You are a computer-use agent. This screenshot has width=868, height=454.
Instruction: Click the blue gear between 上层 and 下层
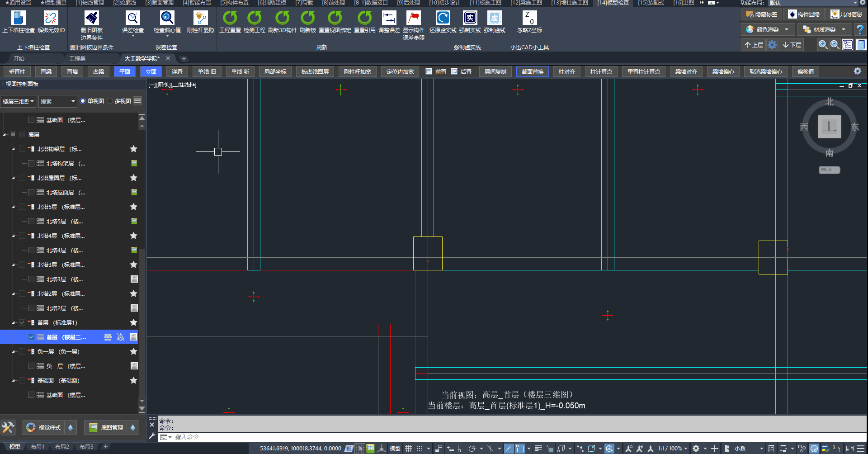tap(772, 45)
